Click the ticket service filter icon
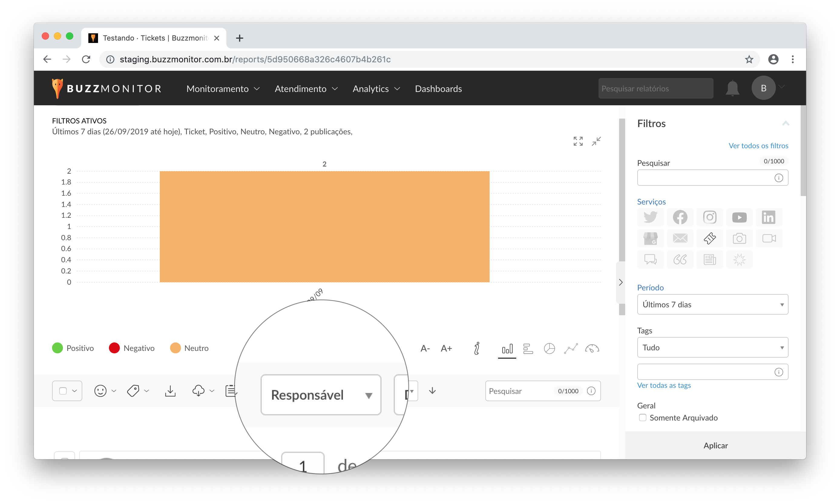Viewport: 840px width, 504px height. (710, 238)
